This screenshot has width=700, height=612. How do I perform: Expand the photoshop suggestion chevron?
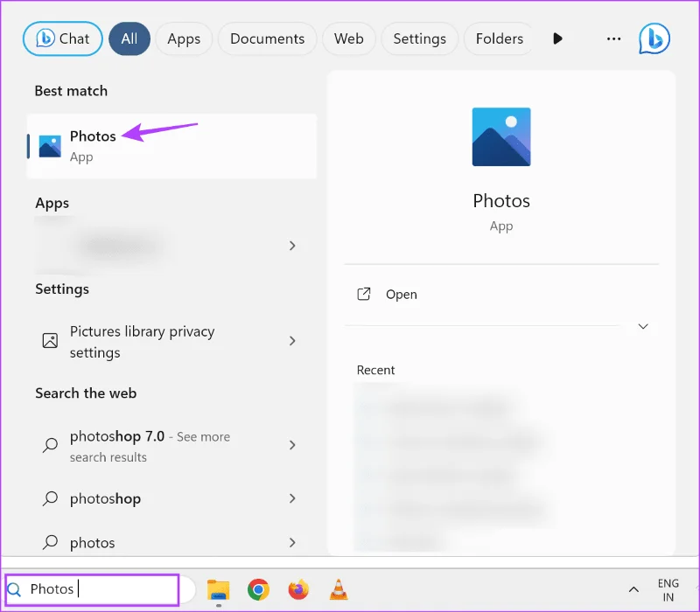pyautogui.click(x=292, y=498)
